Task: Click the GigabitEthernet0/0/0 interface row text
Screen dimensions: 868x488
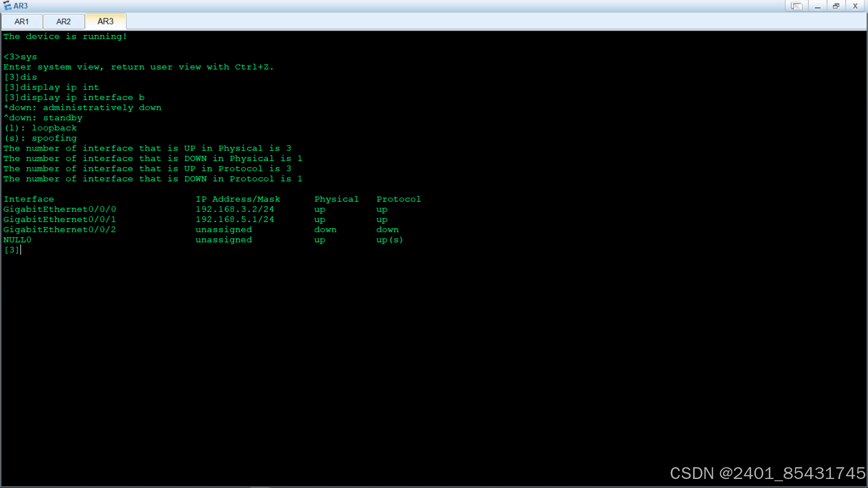Action: tap(60, 209)
